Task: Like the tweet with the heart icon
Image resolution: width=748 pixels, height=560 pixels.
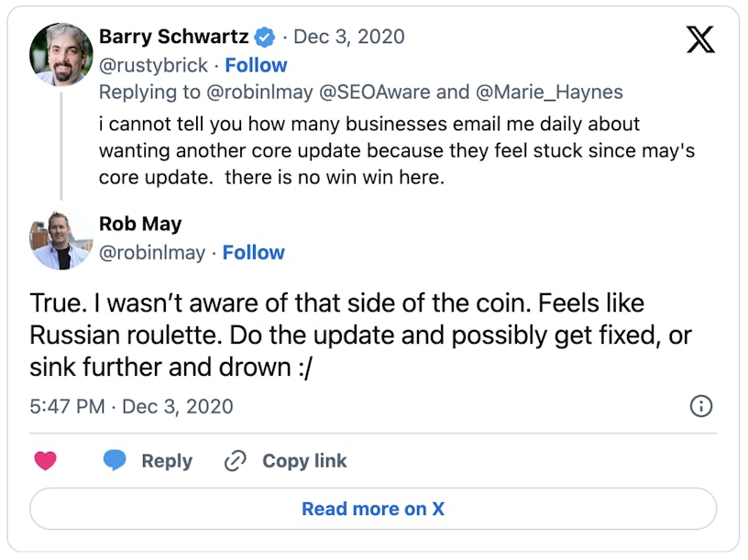Action: click(x=45, y=461)
